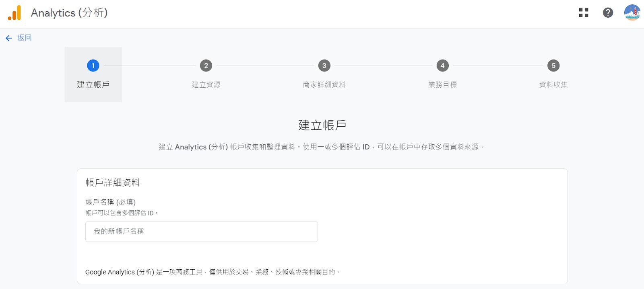Viewport: 644px width, 289px height.
Task: Click the 我的新帳戶名稱 input field
Action: click(x=201, y=232)
